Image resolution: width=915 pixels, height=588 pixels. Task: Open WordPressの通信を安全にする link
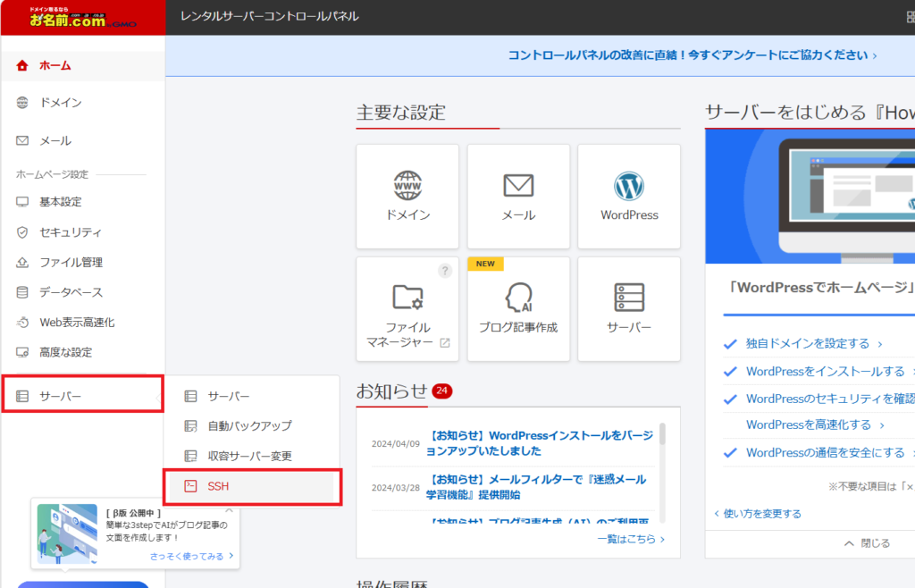click(x=826, y=453)
